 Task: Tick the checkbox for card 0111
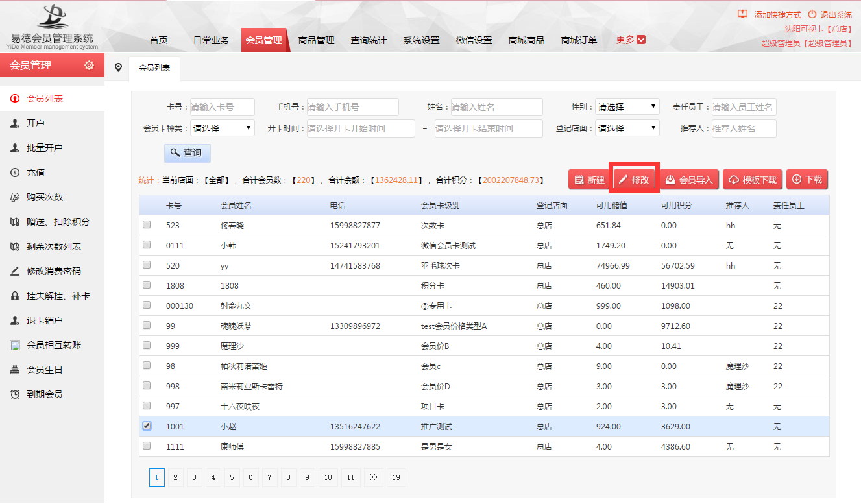[147, 245]
